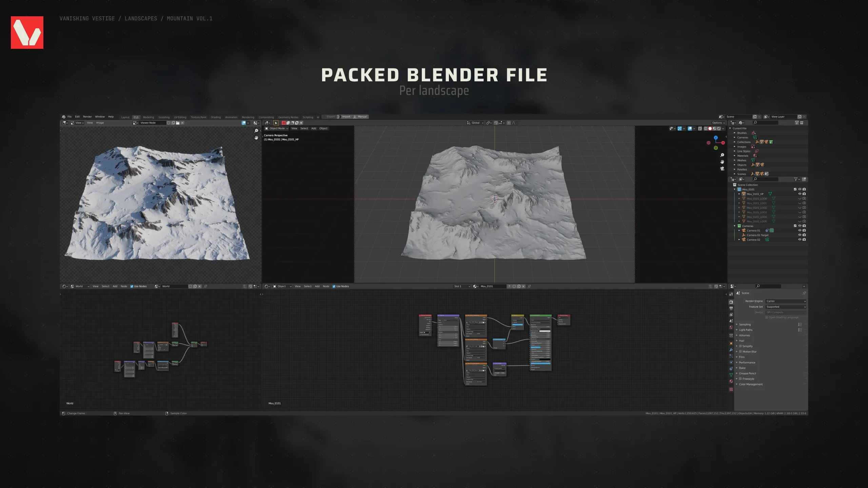Click the red X axis gizmo ball

coord(723,143)
